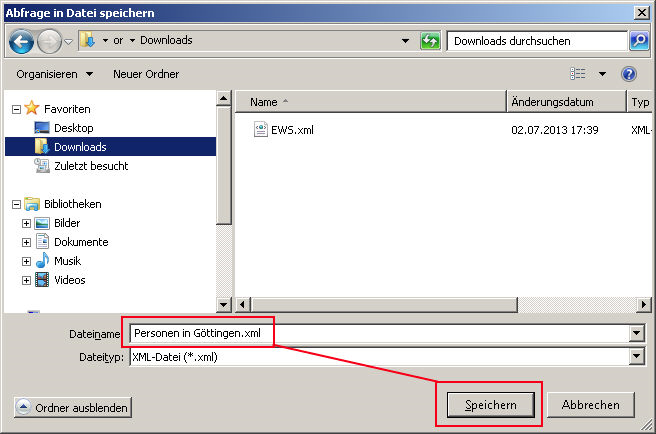The height and width of the screenshot is (434, 656).
Task: Open the Desktop favorite
Action: 73,128
